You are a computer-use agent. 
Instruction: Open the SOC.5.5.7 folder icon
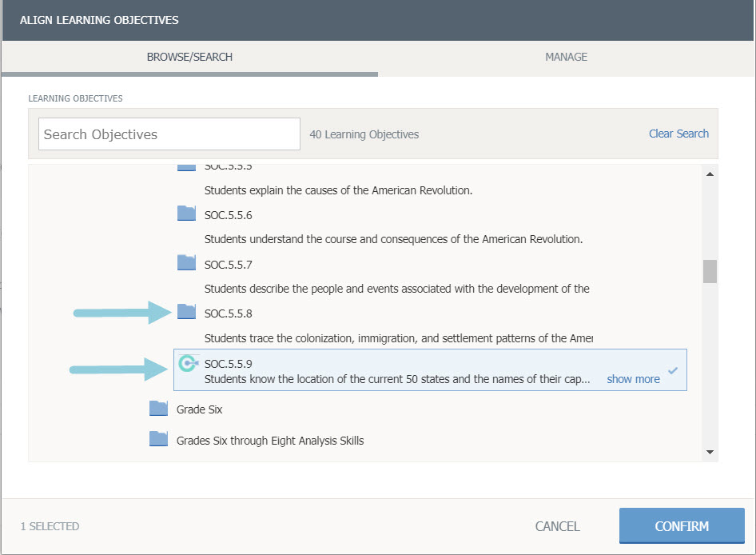point(186,262)
